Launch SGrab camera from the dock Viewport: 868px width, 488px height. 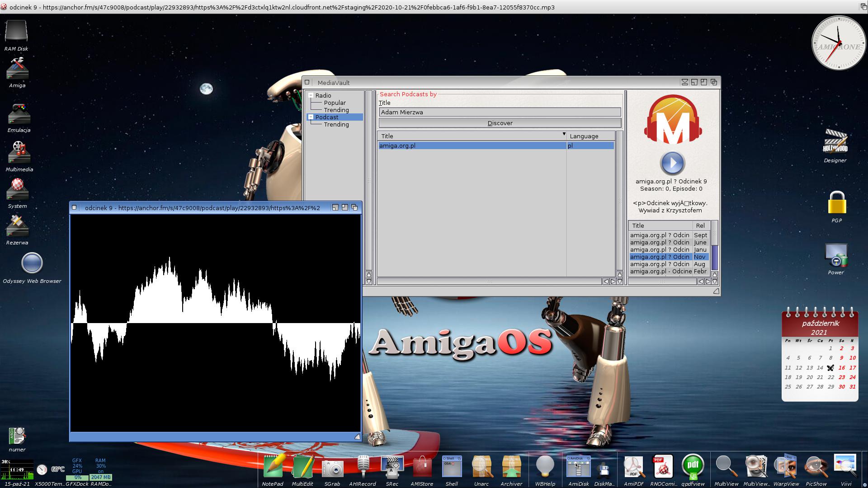pyautogui.click(x=332, y=469)
